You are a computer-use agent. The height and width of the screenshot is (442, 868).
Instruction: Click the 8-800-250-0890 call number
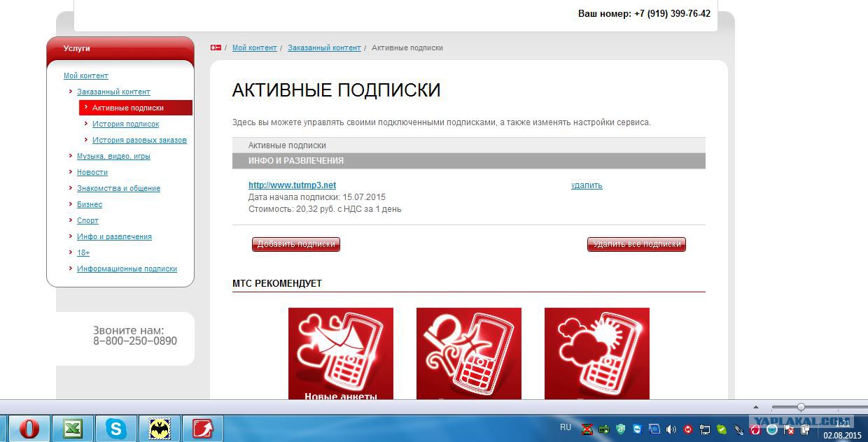click(135, 341)
